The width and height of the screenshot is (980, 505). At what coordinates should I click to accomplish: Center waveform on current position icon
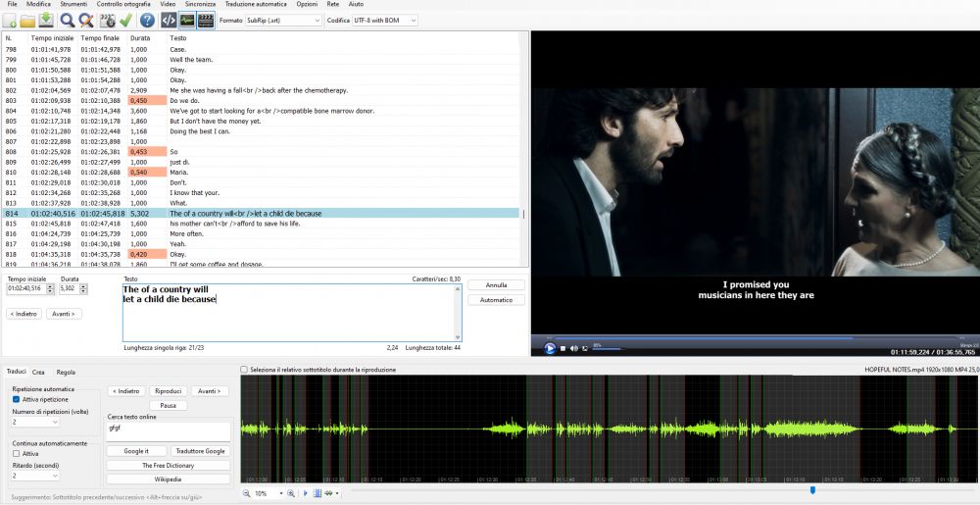point(317,494)
